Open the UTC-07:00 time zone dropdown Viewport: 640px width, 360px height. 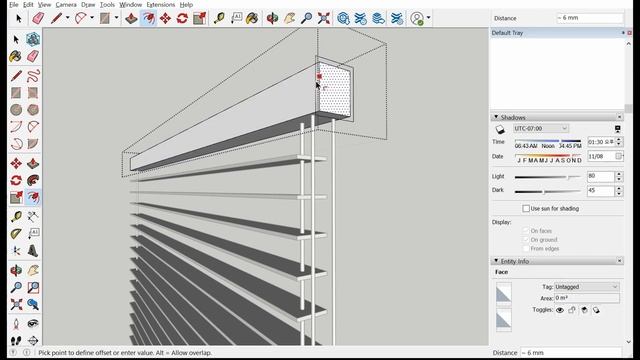coord(541,129)
